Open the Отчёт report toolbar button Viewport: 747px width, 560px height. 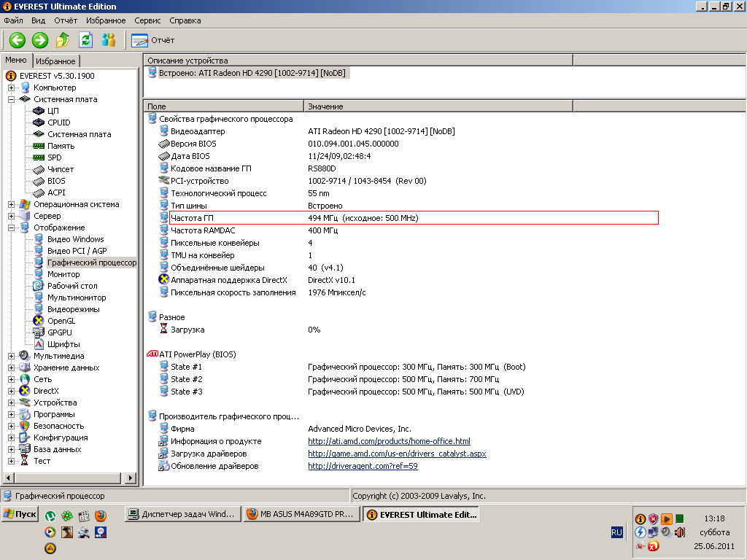pyautogui.click(x=153, y=41)
